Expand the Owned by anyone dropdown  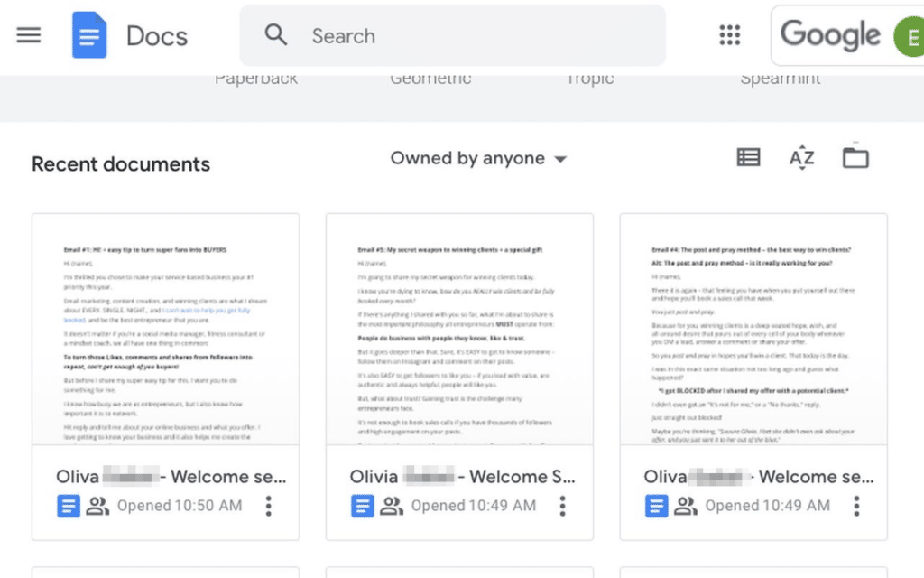tap(478, 159)
